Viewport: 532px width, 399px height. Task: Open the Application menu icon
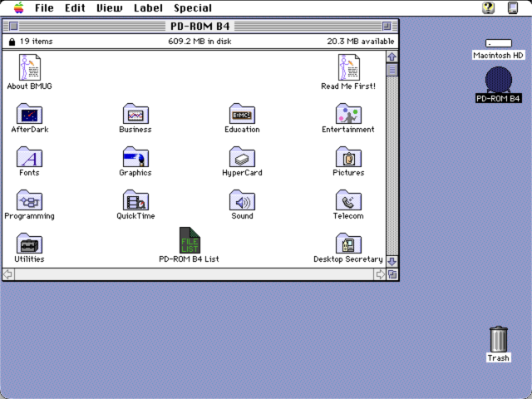click(513, 7)
